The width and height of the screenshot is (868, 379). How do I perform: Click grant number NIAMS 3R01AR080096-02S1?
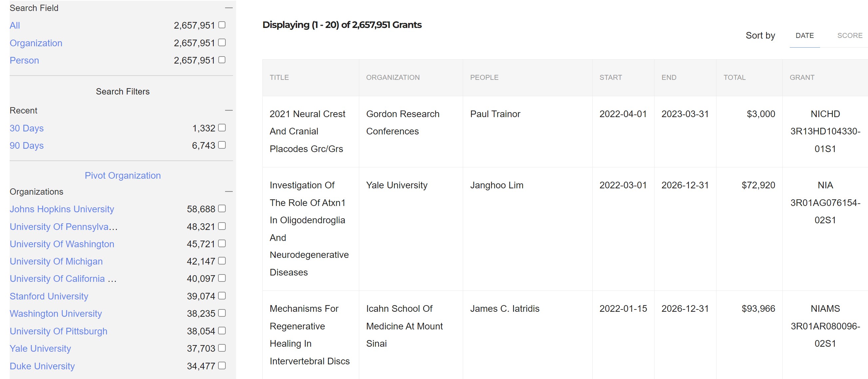pos(825,326)
